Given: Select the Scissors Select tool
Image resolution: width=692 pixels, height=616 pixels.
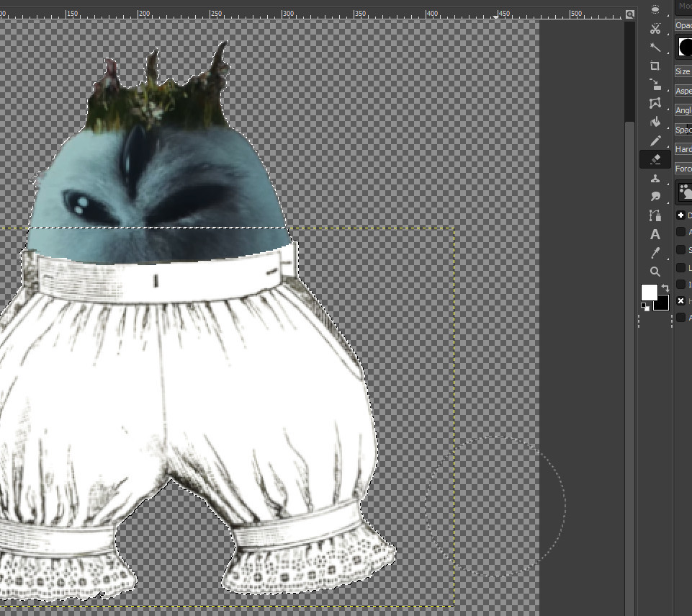Looking at the screenshot, I should point(655,29).
